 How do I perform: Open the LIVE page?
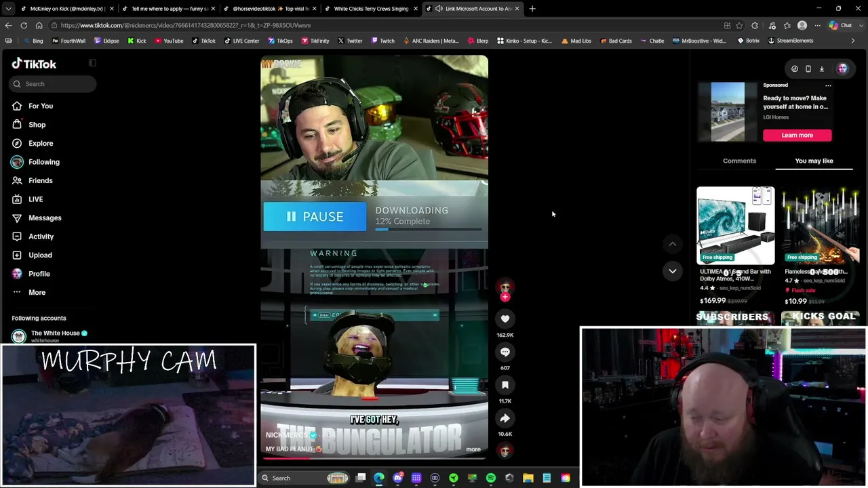pos(27,199)
